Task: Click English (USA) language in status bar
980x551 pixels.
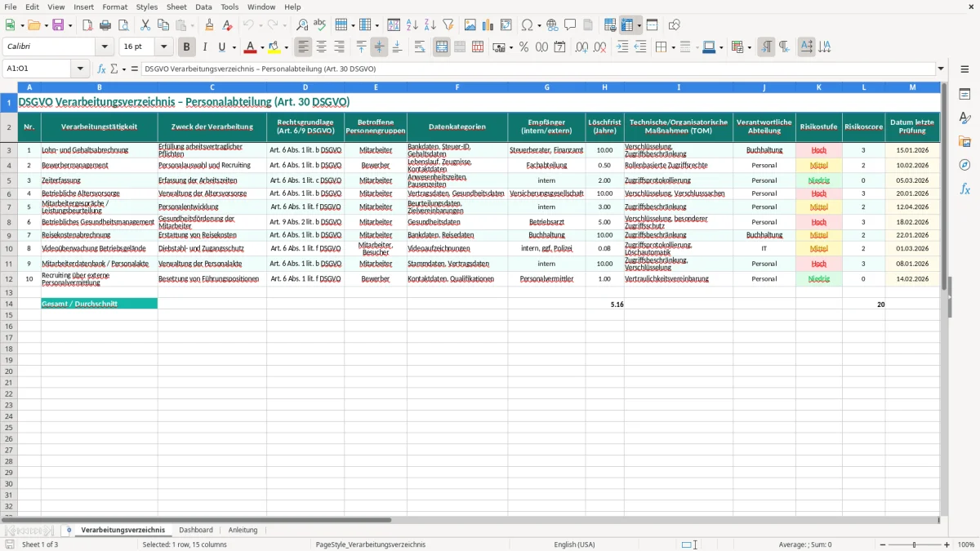Action: [x=574, y=544]
